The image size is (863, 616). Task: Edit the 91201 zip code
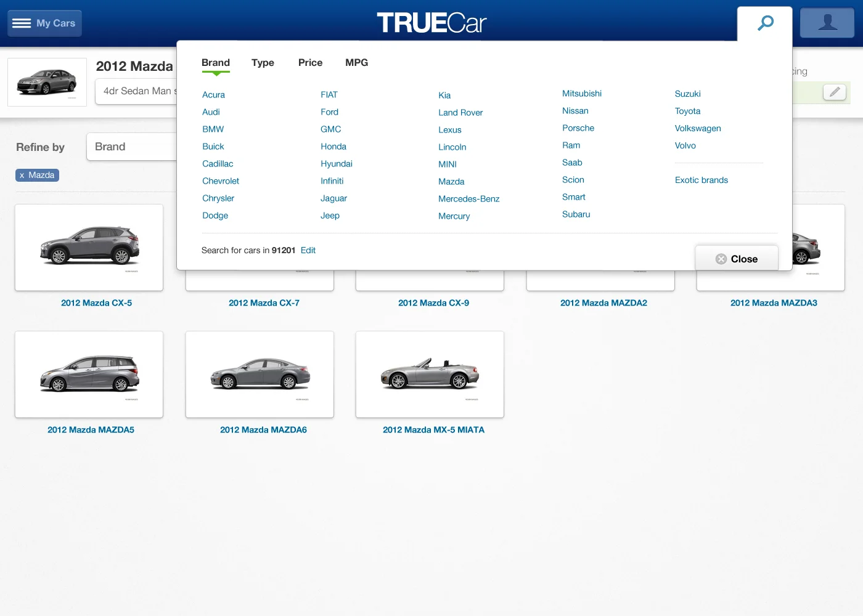[x=308, y=250]
